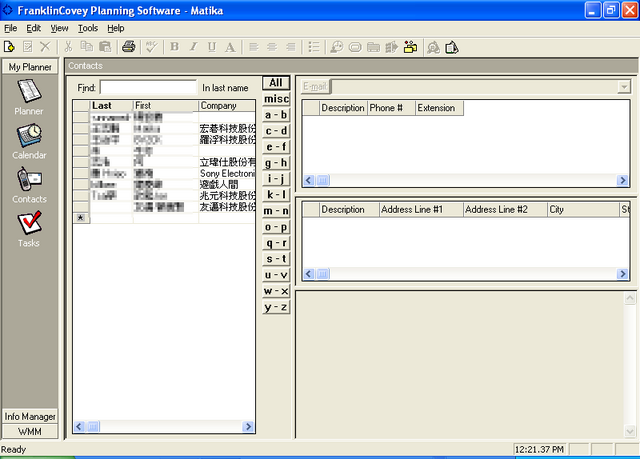The image size is (640, 459).
Task: Filter contacts by g - h
Action: click(276, 163)
